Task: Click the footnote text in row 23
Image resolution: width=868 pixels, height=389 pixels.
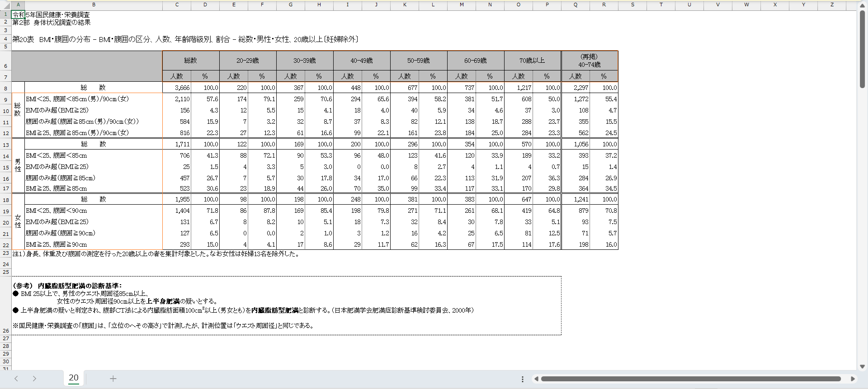Action: click(x=156, y=254)
